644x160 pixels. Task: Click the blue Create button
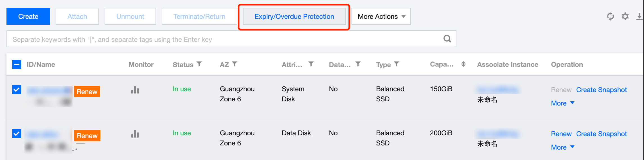tap(28, 17)
